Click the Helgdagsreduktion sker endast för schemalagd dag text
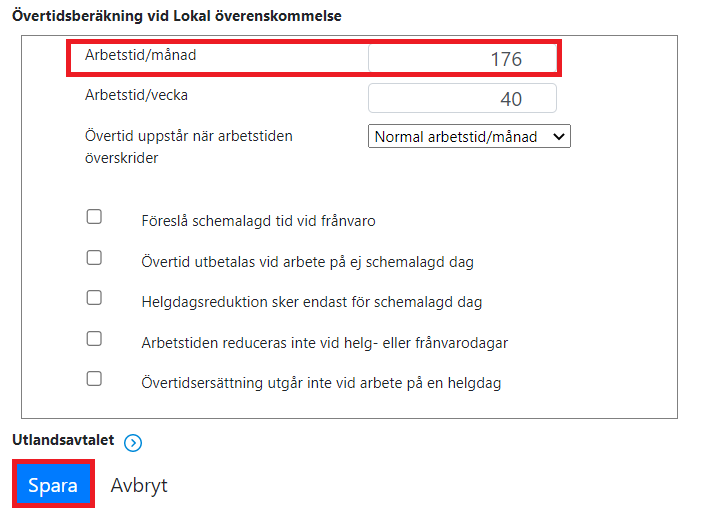Viewport: 719px width, 525px height. point(312,302)
